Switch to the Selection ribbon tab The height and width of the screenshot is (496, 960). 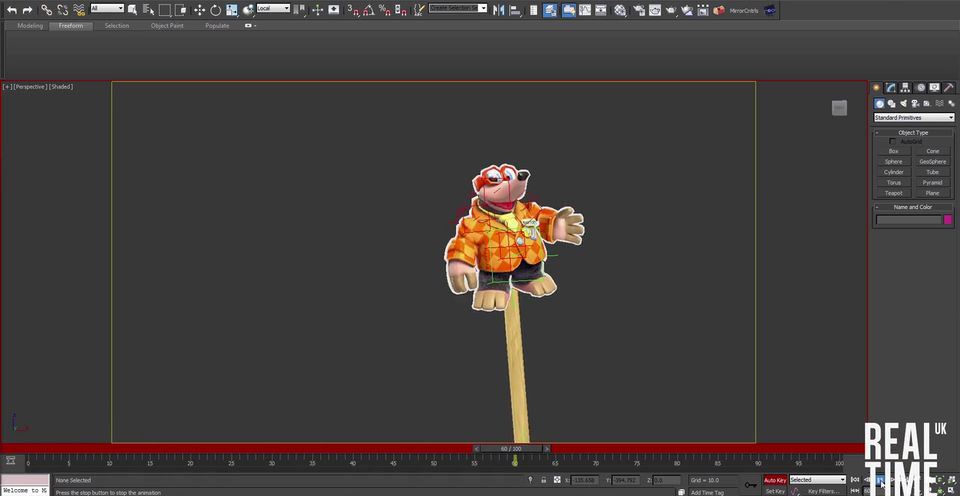point(116,26)
